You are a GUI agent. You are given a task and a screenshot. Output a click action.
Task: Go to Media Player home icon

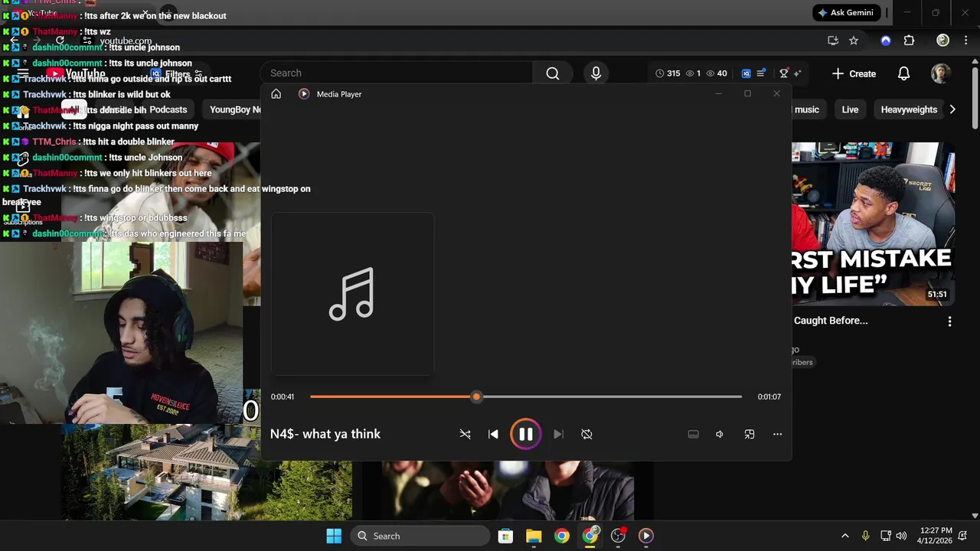(x=276, y=94)
